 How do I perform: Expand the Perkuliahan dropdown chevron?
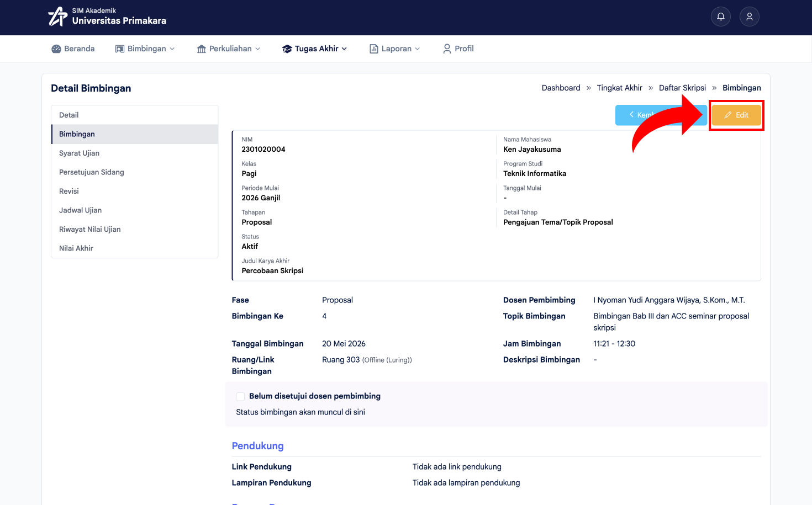(258, 49)
